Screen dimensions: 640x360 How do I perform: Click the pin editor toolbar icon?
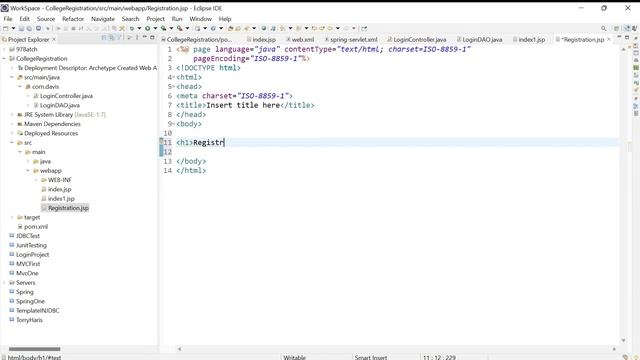pos(364,28)
